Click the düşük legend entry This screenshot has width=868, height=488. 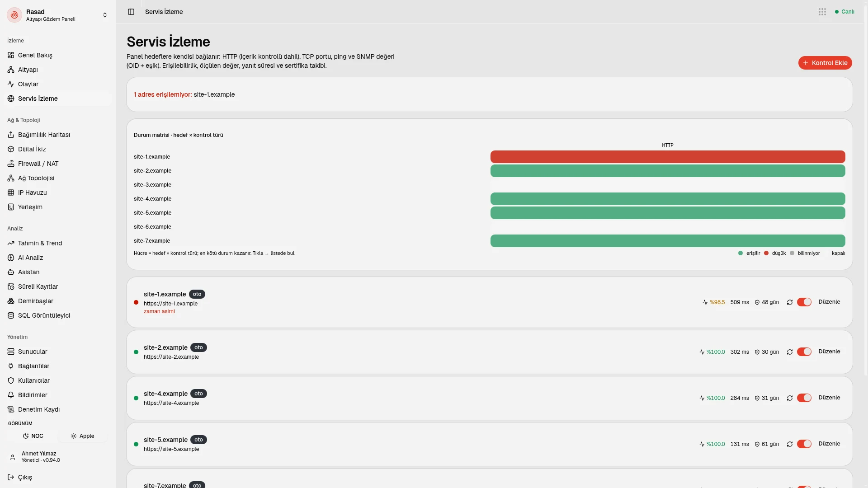coord(775,253)
